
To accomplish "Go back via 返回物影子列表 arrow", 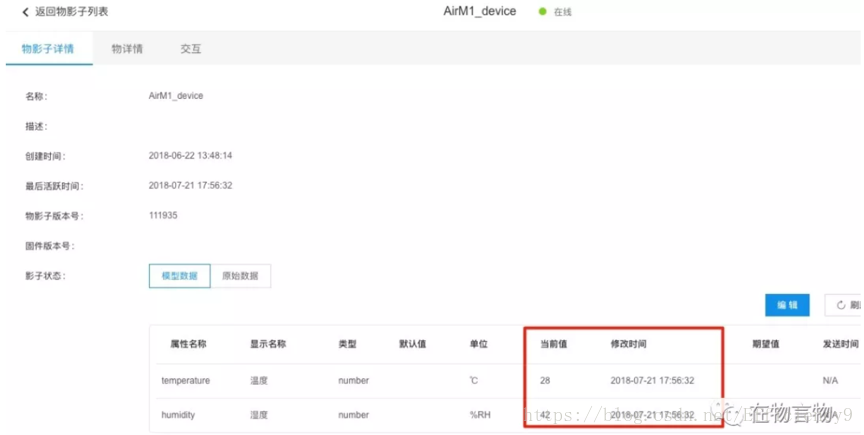I will pos(25,12).
